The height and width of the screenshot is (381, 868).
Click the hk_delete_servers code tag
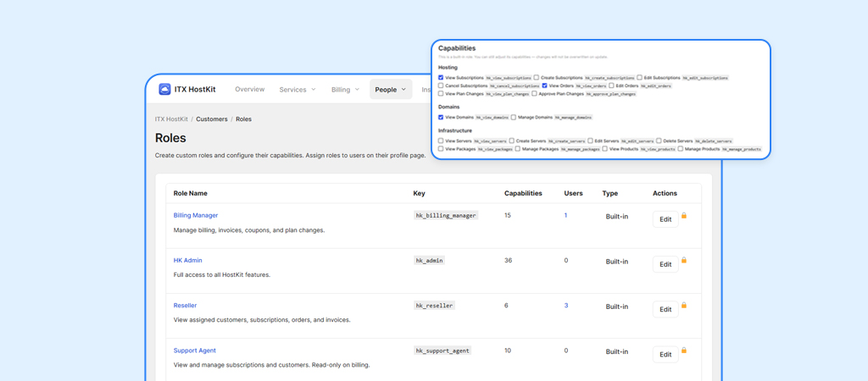[x=714, y=141]
